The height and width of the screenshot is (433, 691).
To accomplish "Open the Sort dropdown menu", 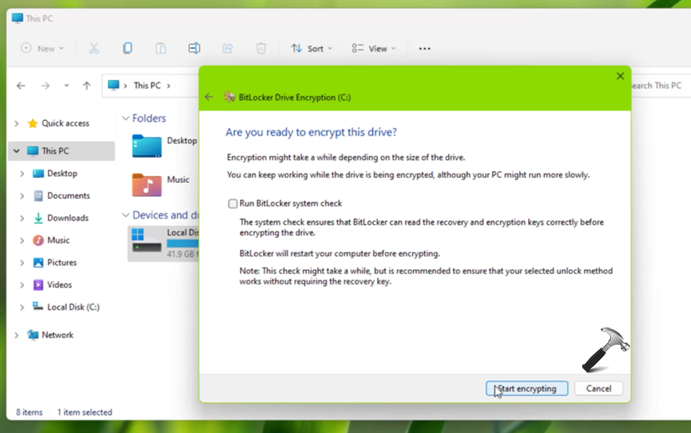I will pyautogui.click(x=312, y=48).
